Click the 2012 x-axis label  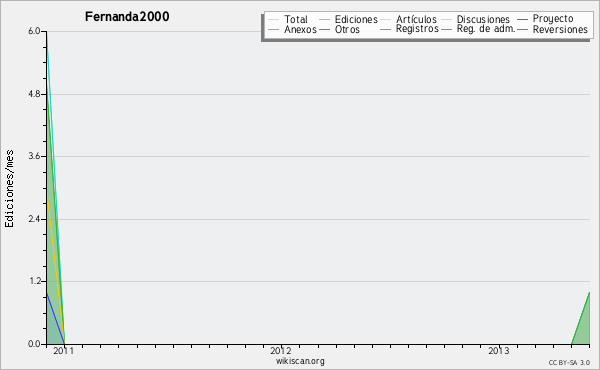click(x=281, y=351)
